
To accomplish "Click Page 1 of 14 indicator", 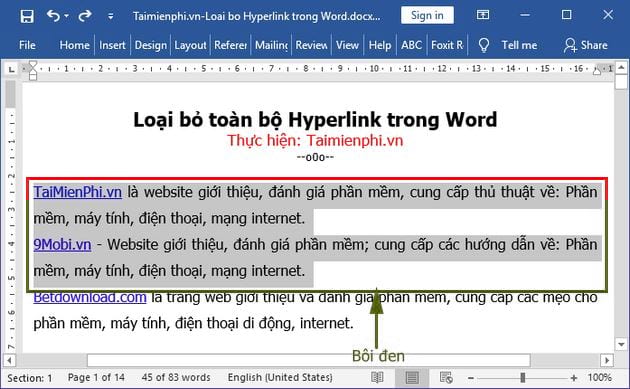I will (96, 377).
